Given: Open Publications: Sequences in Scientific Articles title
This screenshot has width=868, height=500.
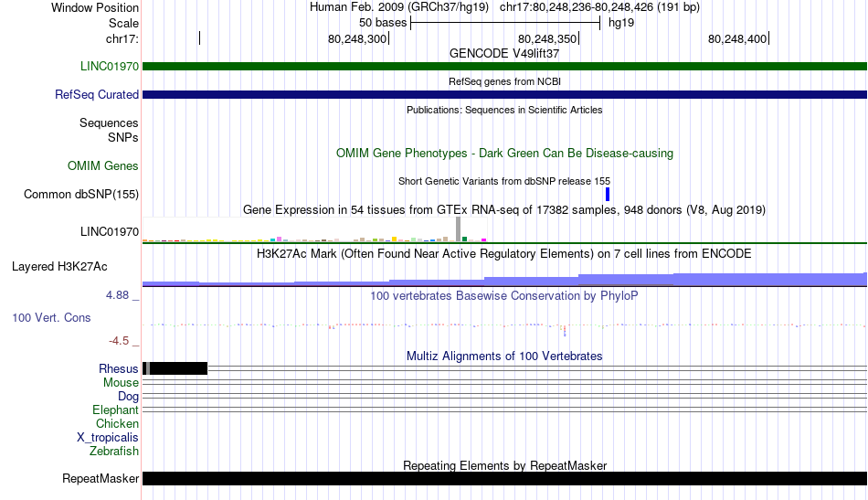Looking at the screenshot, I should point(504,110).
